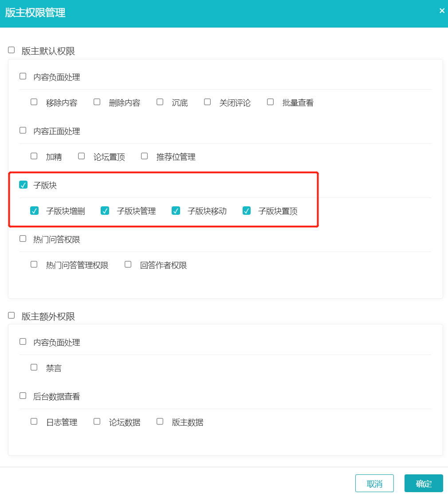The height and width of the screenshot is (497, 448).
Task: Click the 确定 confirm button
Action: 423,483
